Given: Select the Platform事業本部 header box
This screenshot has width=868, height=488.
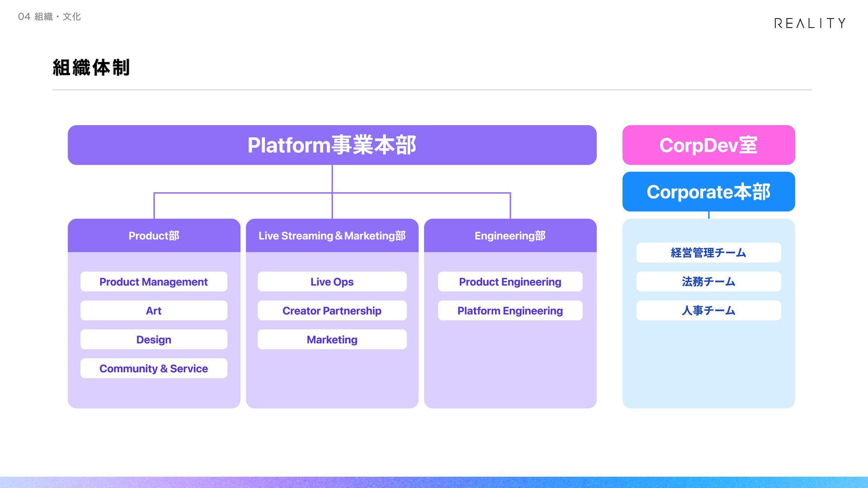Looking at the screenshot, I should pyautogui.click(x=332, y=145).
